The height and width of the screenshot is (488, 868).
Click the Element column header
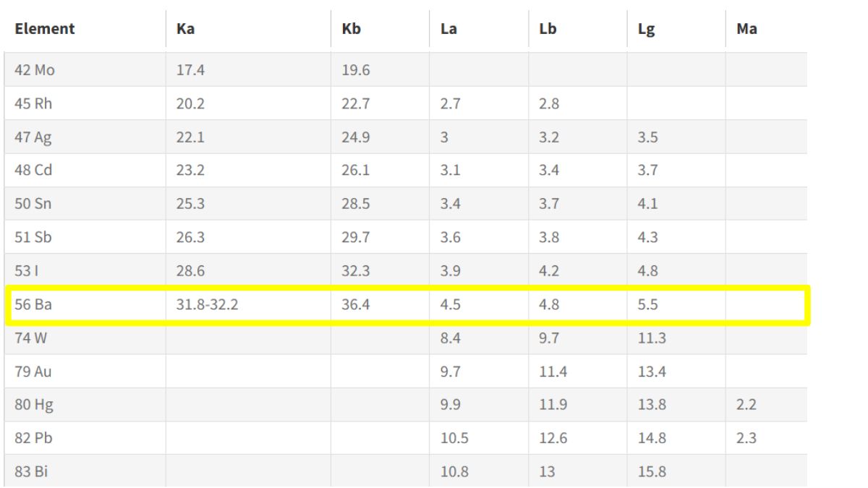click(44, 30)
